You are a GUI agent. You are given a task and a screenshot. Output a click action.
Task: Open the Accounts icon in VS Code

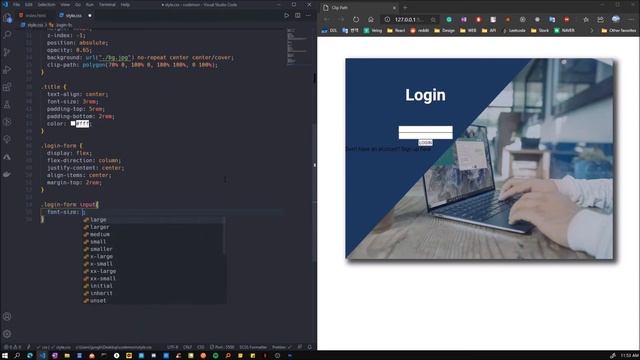pyautogui.click(x=7, y=316)
